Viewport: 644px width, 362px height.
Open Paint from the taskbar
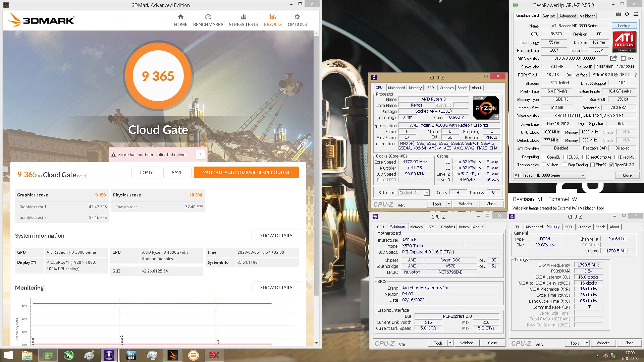coord(89,355)
